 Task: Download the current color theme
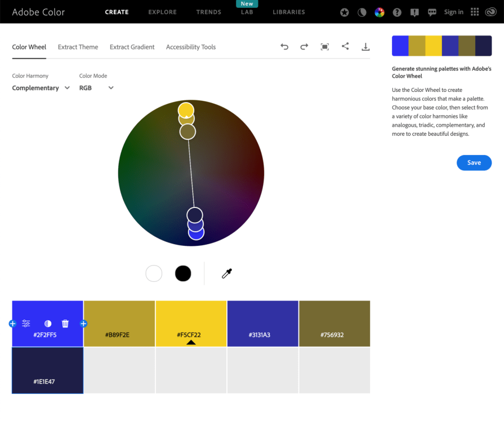point(365,47)
